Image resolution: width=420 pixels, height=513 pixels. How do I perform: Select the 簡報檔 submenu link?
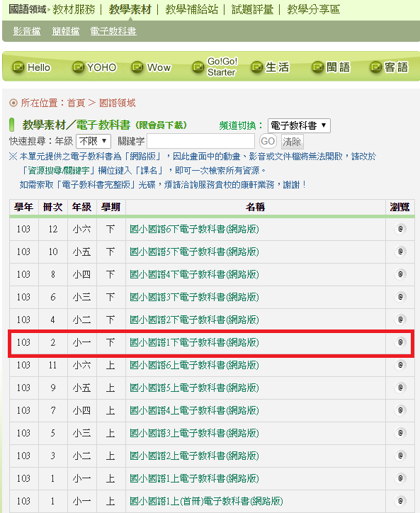(x=66, y=31)
